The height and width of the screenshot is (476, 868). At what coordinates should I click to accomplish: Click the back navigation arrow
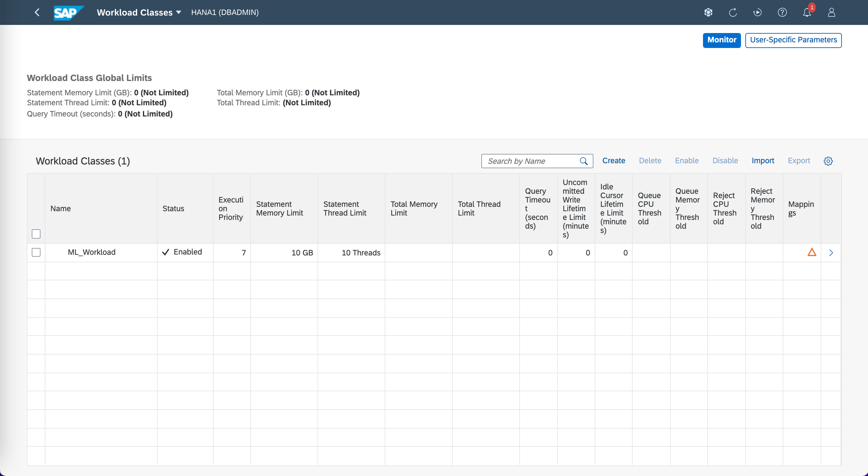tap(37, 12)
